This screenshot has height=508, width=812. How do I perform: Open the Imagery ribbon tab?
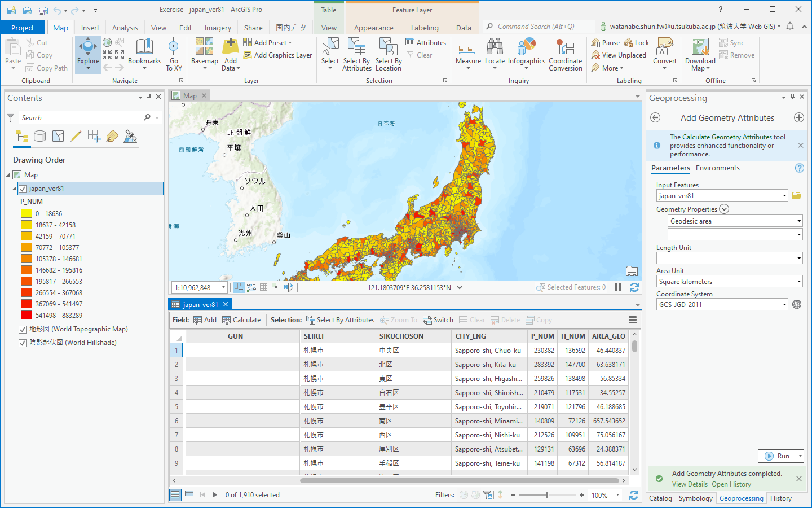click(x=218, y=28)
